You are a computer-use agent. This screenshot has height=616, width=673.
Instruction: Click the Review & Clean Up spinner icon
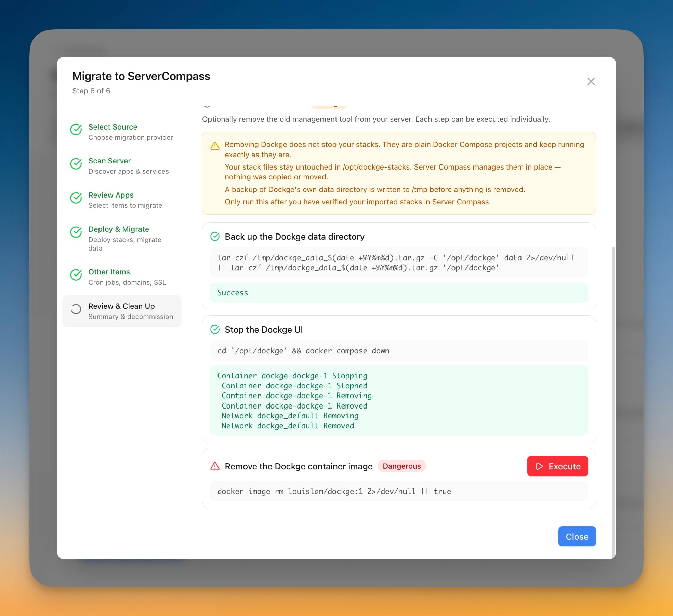pos(76,309)
